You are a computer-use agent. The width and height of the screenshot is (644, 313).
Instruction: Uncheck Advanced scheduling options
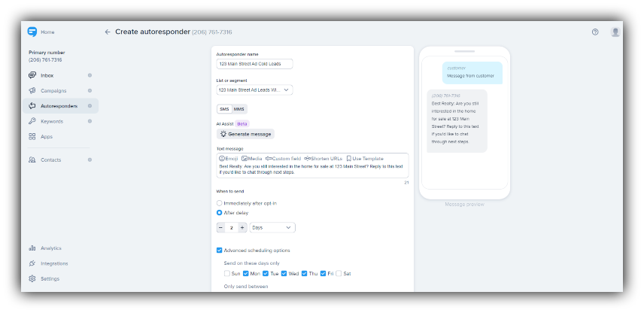219,250
